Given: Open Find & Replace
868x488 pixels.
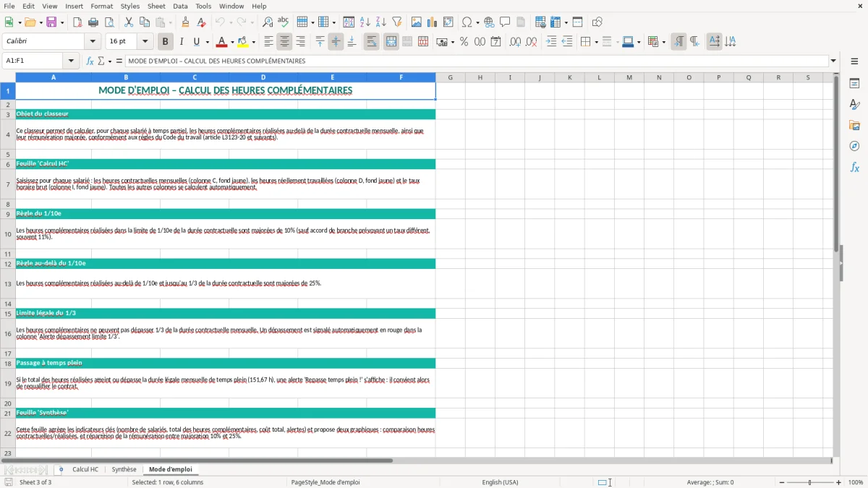Looking at the screenshot, I should point(268,22).
